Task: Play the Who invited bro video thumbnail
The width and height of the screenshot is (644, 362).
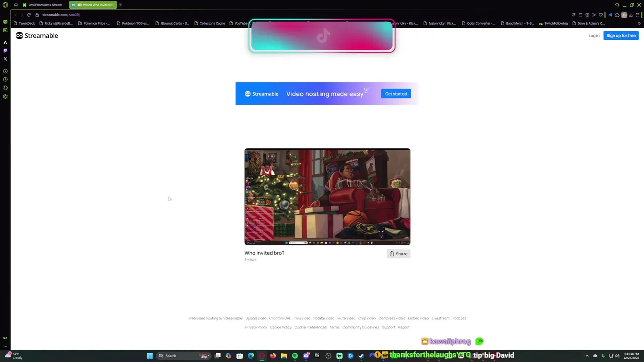Action: [327, 197]
